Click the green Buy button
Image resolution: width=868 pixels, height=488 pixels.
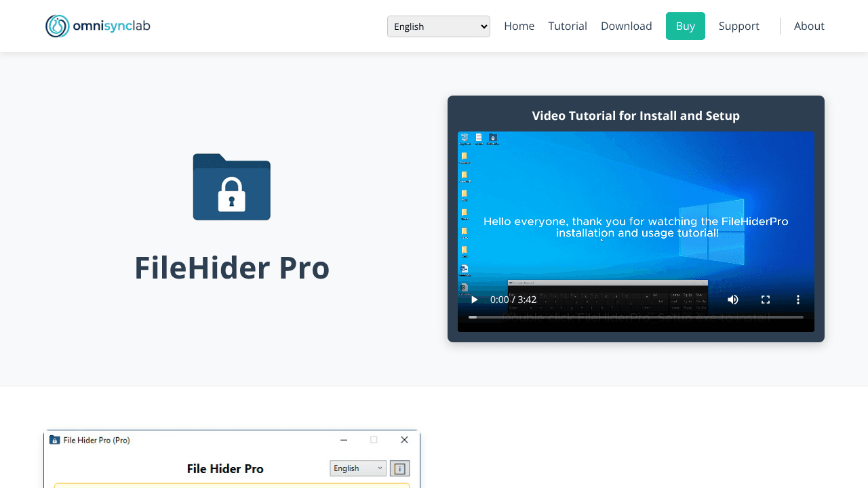[x=686, y=26]
